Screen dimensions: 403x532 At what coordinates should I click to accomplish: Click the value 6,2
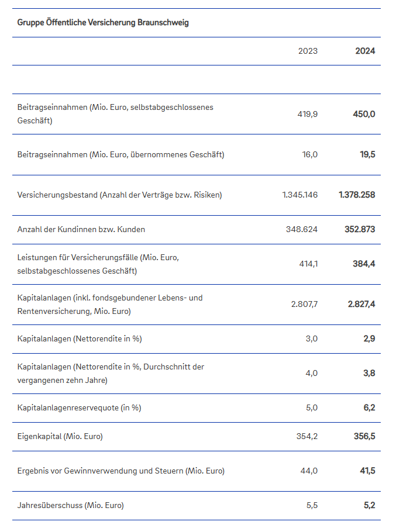click(x=370, y=408)
